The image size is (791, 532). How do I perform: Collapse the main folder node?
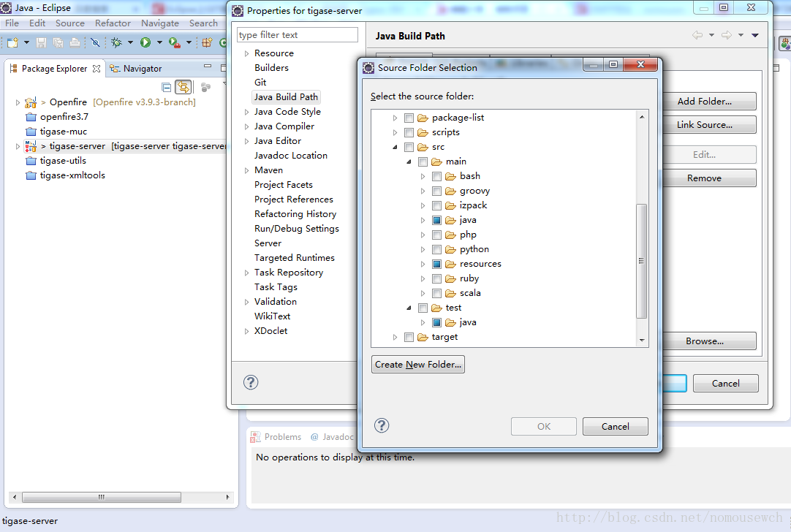pyautogui.click(x=409, y=162)
